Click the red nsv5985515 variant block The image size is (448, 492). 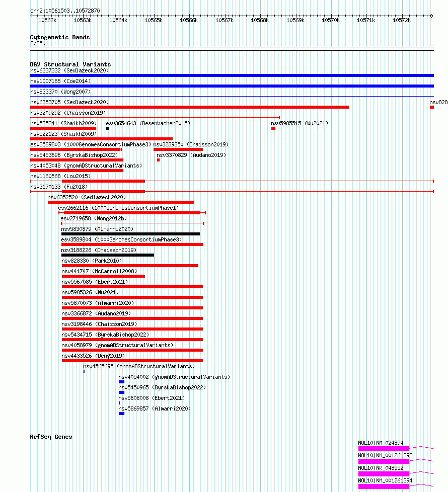click(x=273, y=128)
